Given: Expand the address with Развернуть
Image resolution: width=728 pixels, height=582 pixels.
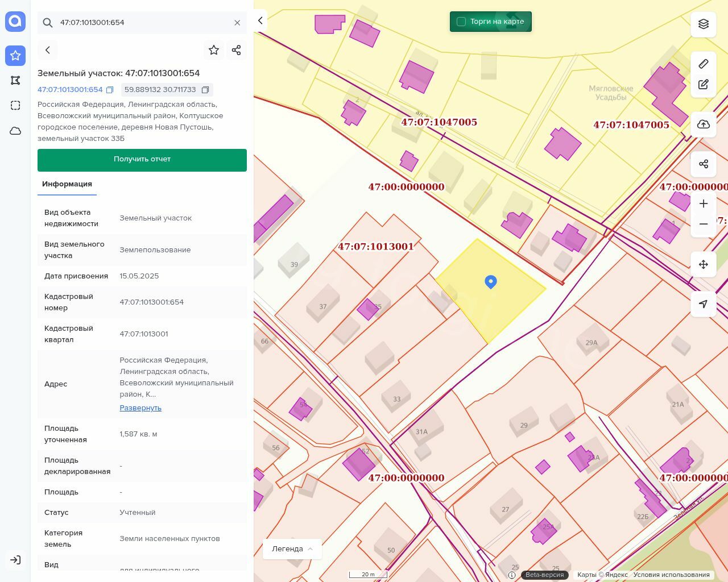Looking at the screenshot, I should pos(140,408).
